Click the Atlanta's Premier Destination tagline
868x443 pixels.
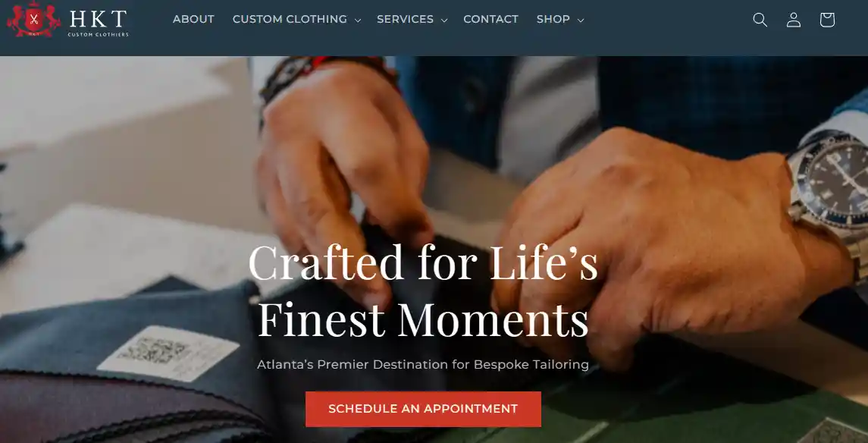click(423, 364)
